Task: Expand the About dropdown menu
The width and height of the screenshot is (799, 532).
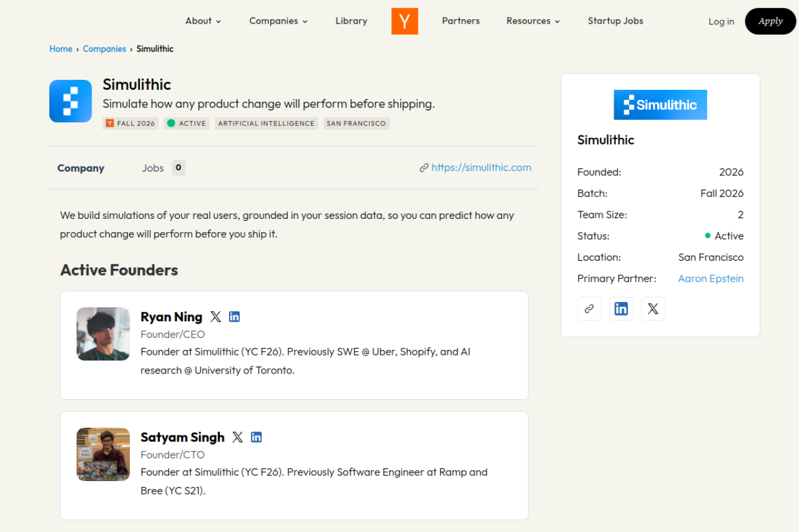Action: [203, 21]
